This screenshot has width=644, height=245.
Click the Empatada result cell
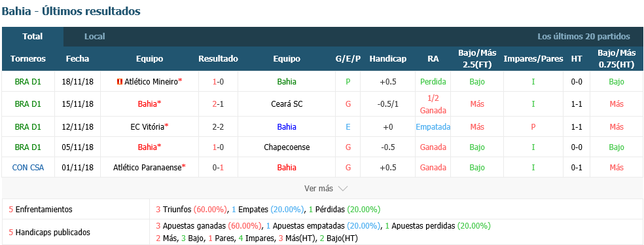[x=433, y=126]
